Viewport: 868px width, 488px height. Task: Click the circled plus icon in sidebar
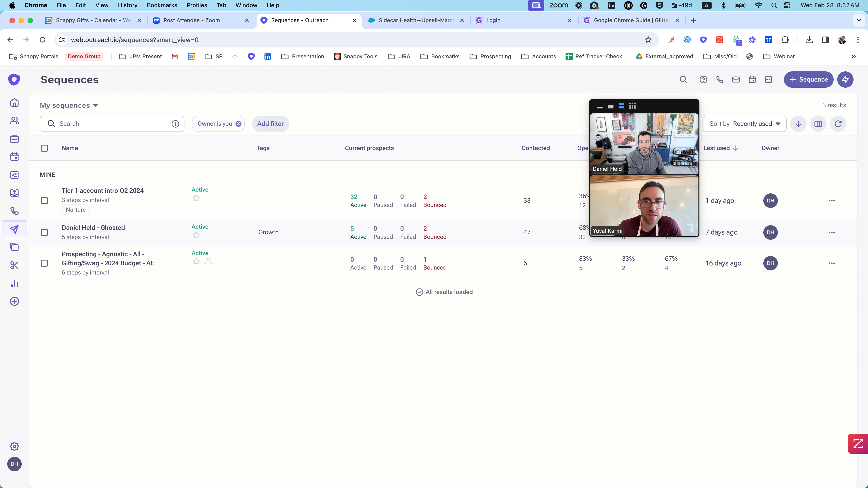coord(14,301)
